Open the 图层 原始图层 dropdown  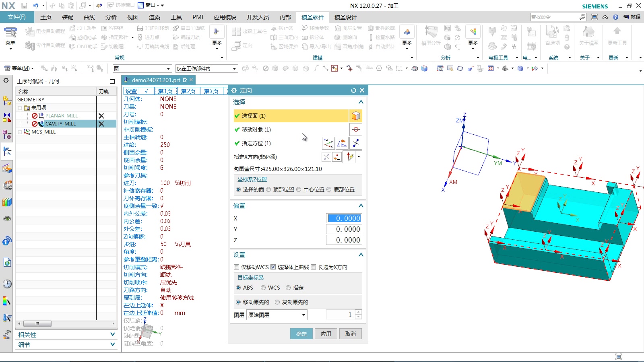tap(277, 315)
